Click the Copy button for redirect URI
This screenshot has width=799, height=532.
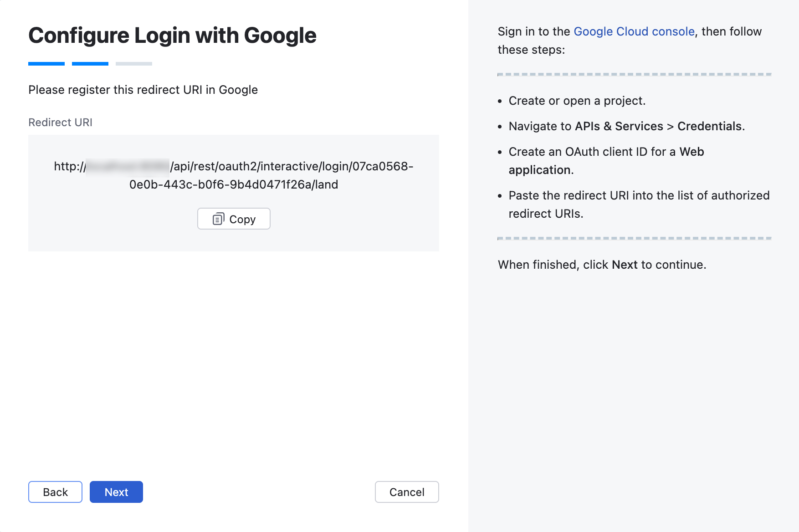tap(234, 219)
